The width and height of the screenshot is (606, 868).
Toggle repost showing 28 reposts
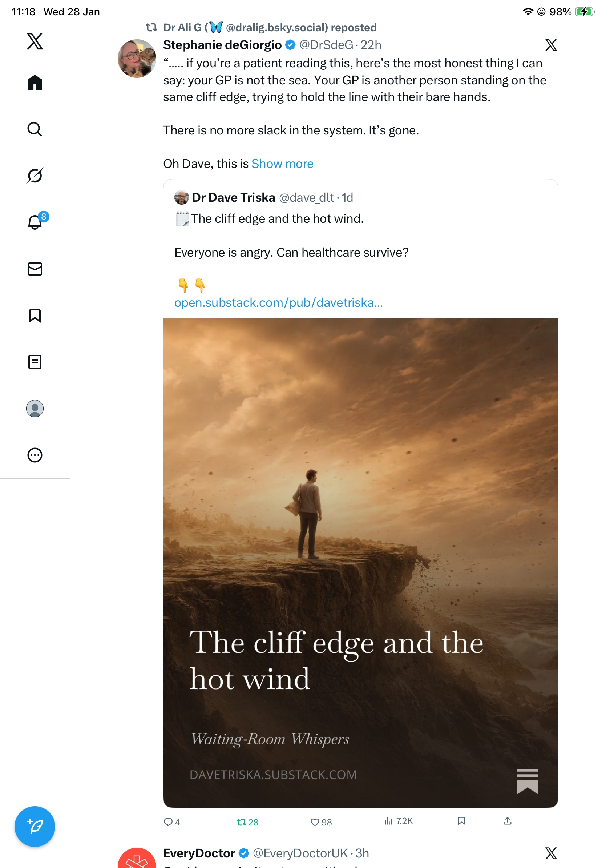247,822
